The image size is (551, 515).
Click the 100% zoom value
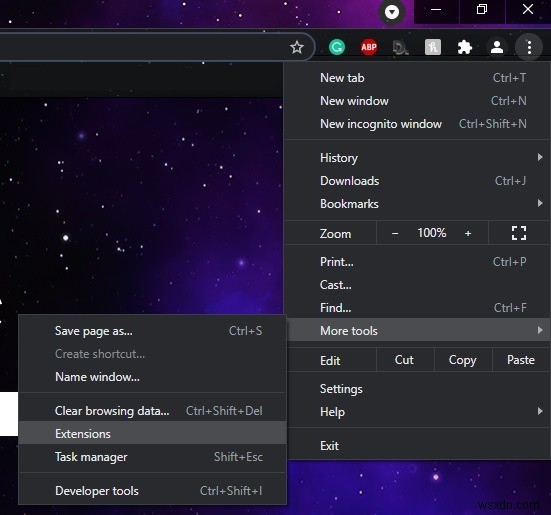pyautogui.click(x=432, y=233)
